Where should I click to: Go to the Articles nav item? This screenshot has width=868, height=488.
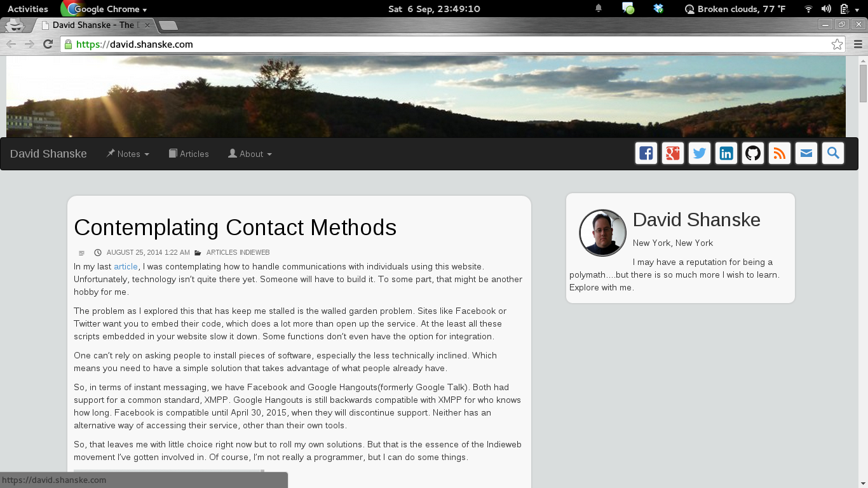tap(189, 154)
